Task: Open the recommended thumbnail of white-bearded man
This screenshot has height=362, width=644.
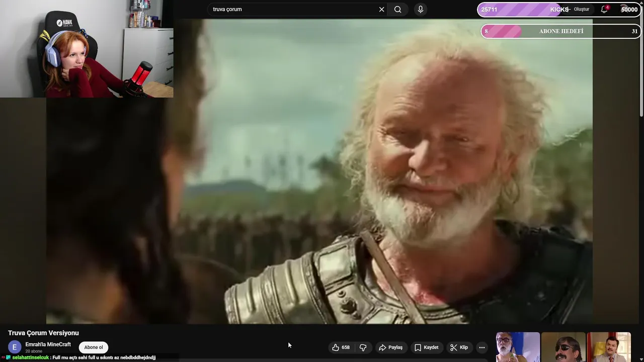Action: 518,347
